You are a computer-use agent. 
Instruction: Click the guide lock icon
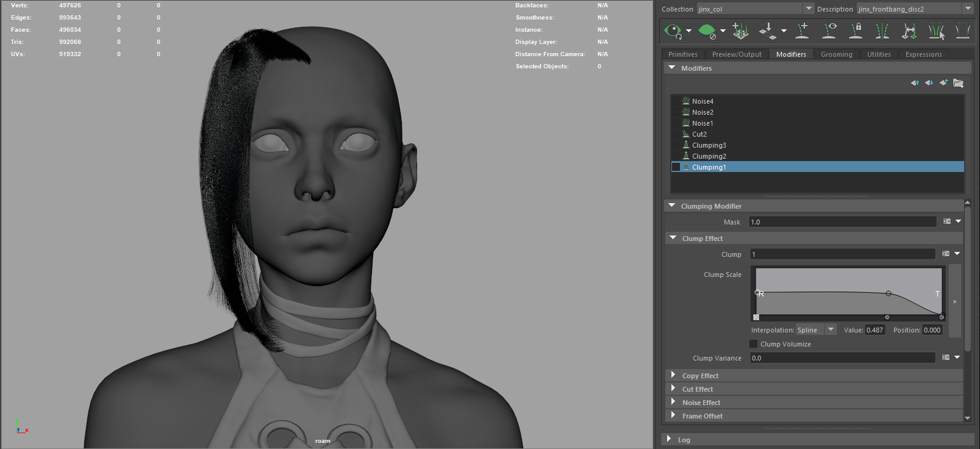tap(856, 31)
